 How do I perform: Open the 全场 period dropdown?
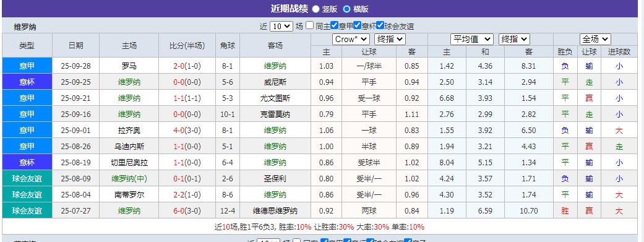tap(595, 40)
